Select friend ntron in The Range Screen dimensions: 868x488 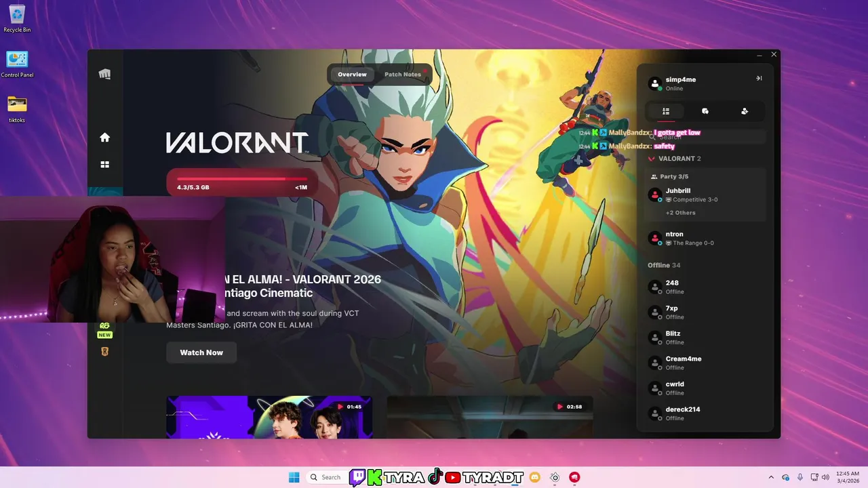tap(705, 238)
